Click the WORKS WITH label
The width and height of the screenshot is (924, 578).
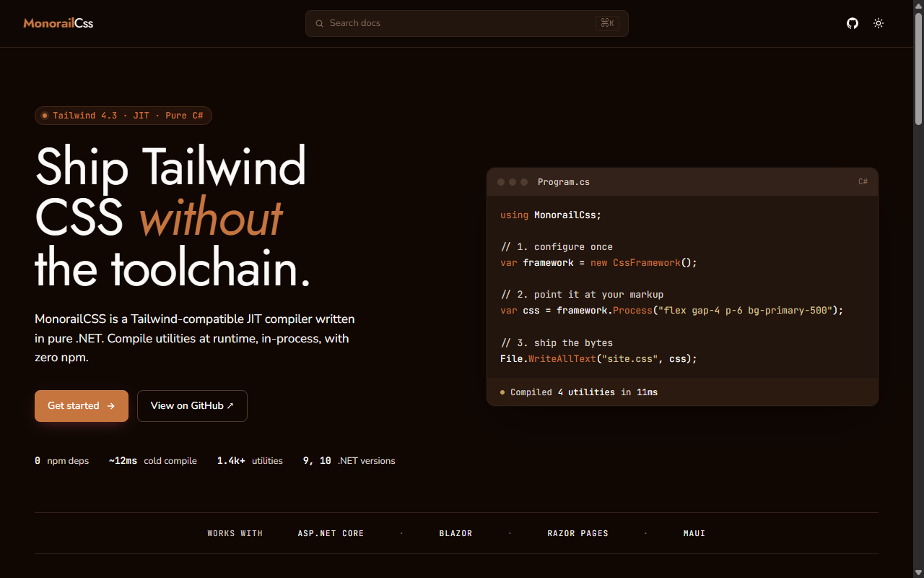pos(235,533)
